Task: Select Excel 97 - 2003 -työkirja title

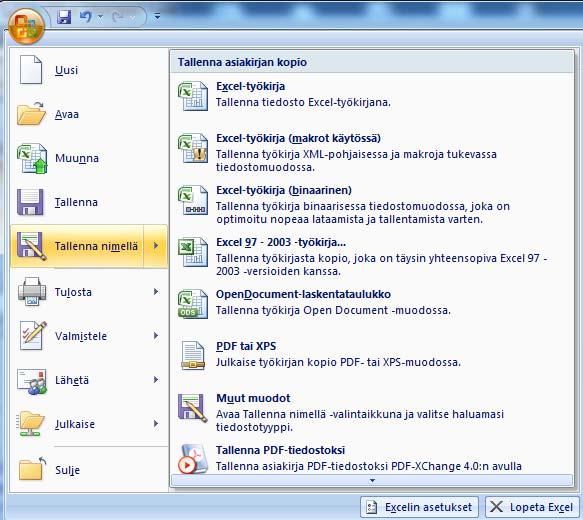Action: click(281, 242)
